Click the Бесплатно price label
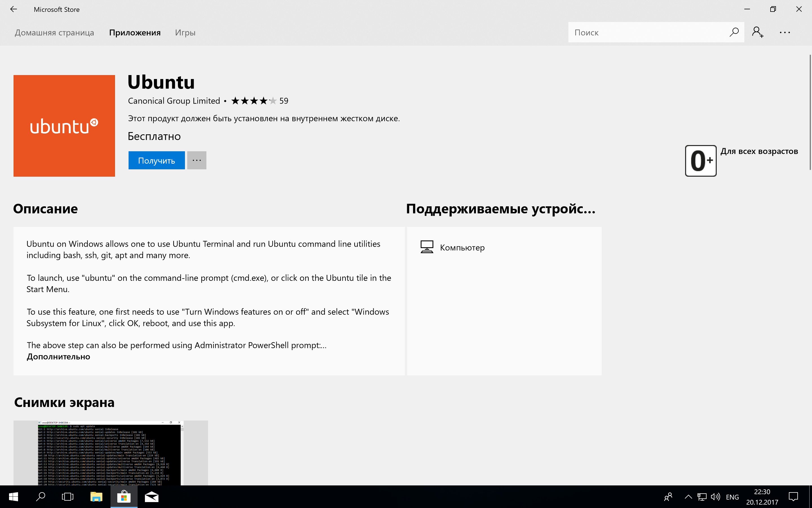Image resolution: width=812 pixels, height=508 pixels. point(154,136)
